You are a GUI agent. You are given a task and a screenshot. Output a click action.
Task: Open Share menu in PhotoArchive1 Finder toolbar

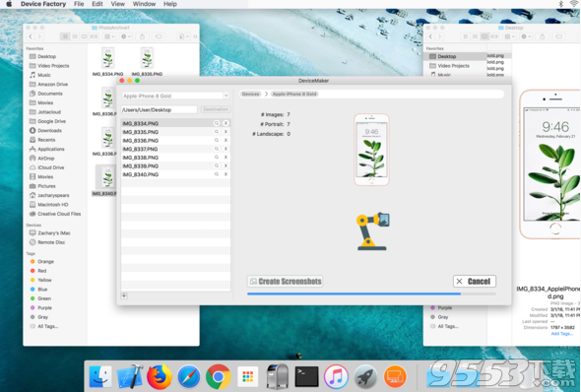click(x=142, y=36)
